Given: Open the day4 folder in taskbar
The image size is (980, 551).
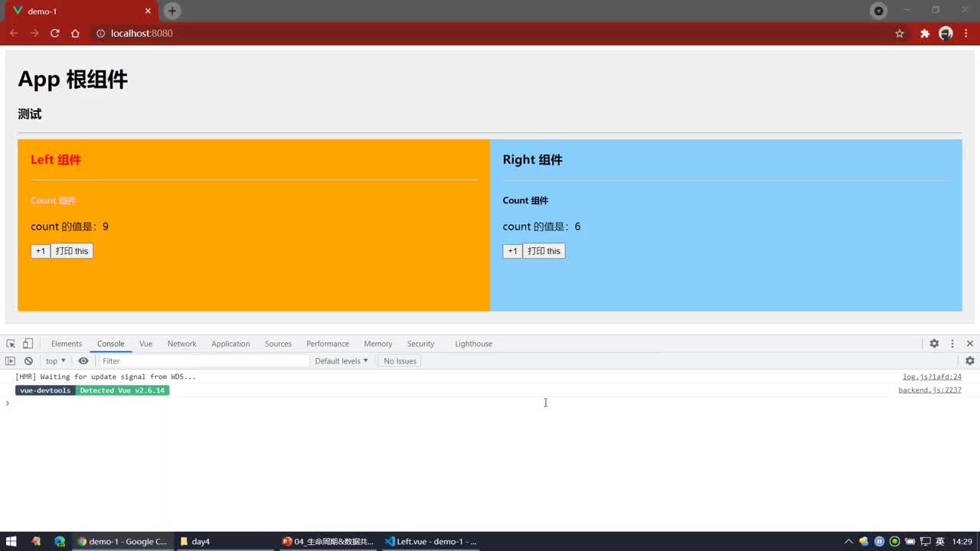Looking at the screenshot, I should click(x=225, y=541).
